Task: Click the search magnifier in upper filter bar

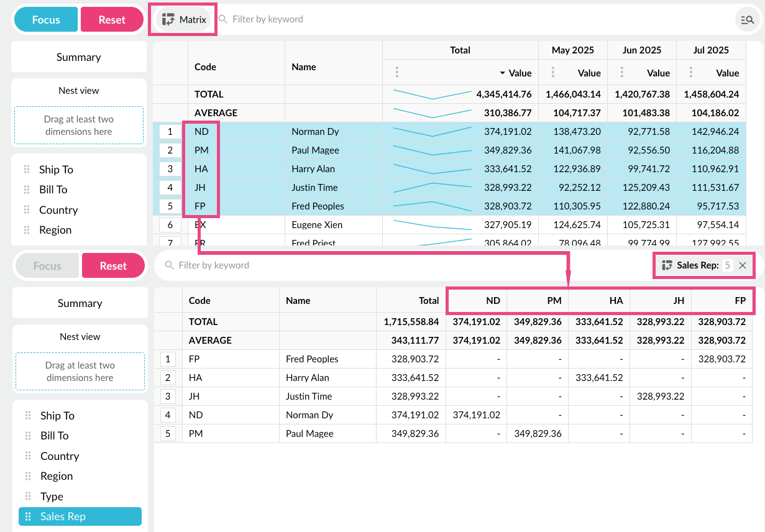Action: click(223, 20)
